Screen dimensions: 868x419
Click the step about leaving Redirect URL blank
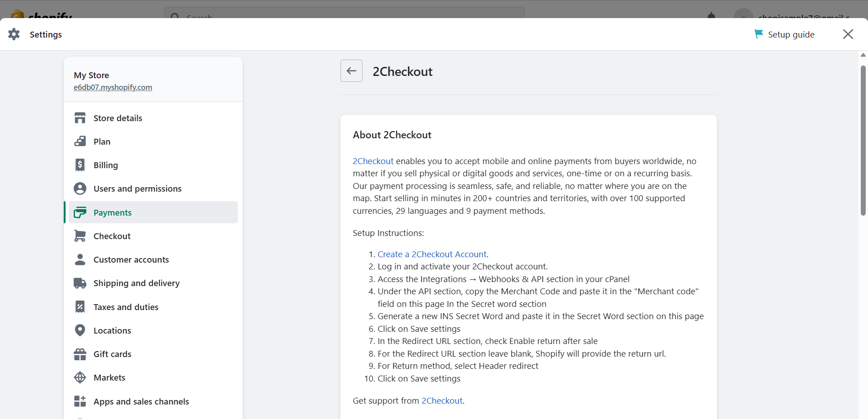[522, 353]
